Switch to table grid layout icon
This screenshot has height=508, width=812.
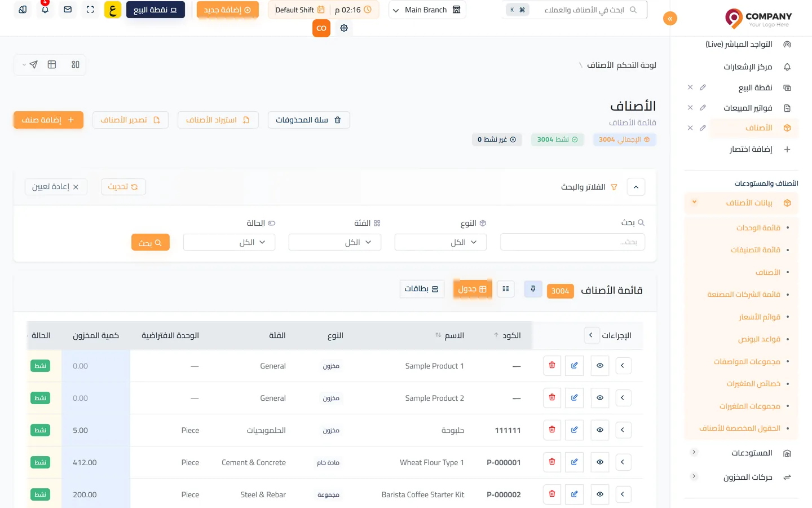pos(52,65)
